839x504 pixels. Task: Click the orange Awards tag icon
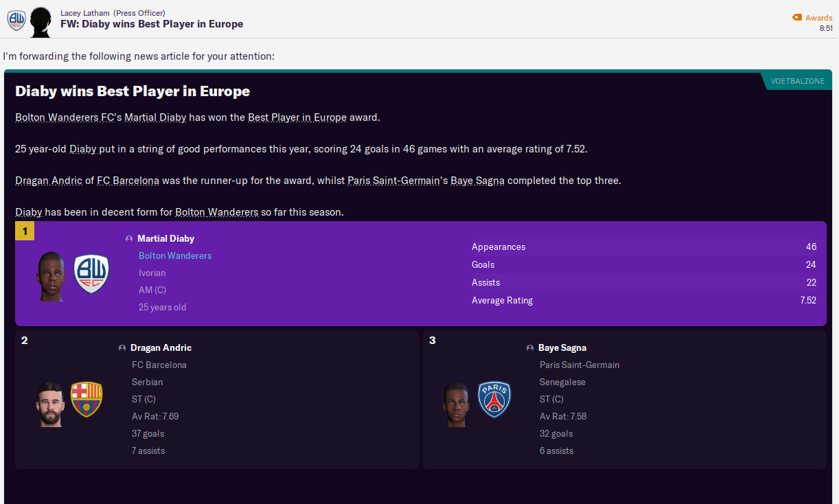796,18
